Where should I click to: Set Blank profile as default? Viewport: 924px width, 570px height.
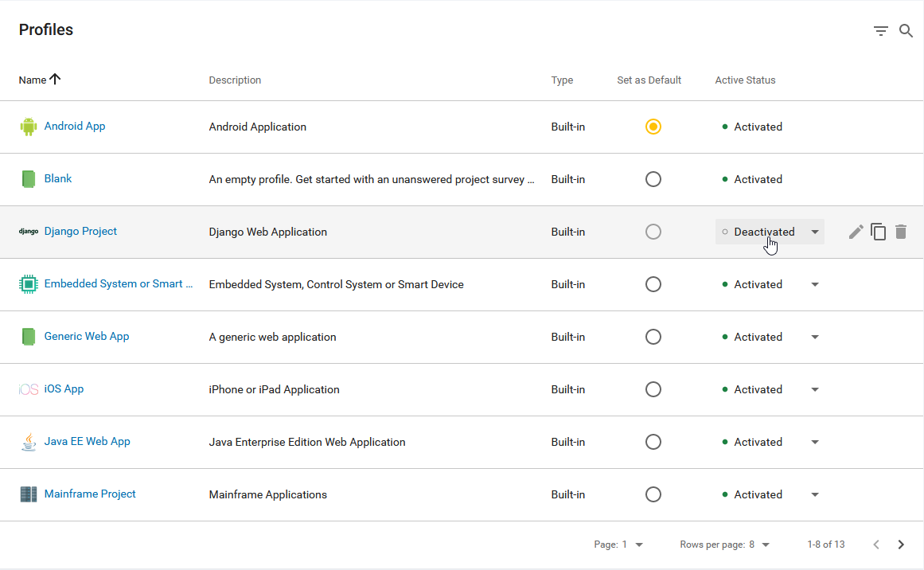point(653,179)
